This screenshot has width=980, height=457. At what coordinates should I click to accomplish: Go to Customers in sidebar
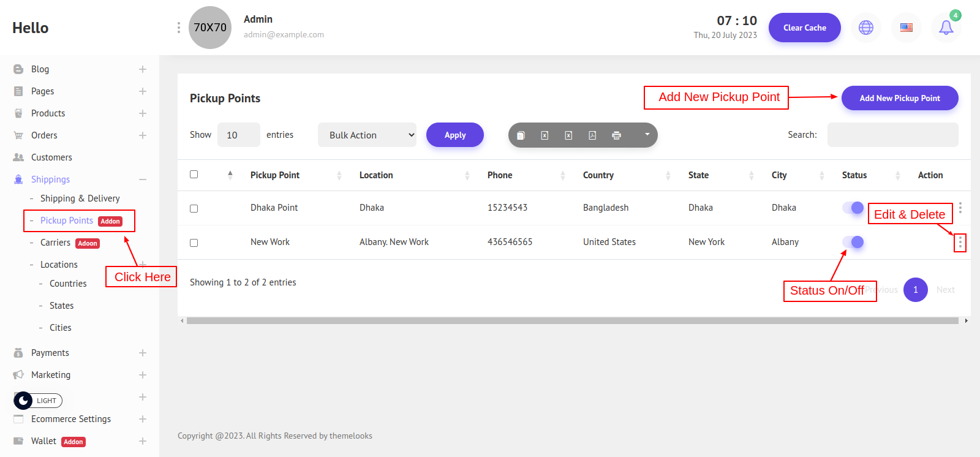click(x=51, y=157)
